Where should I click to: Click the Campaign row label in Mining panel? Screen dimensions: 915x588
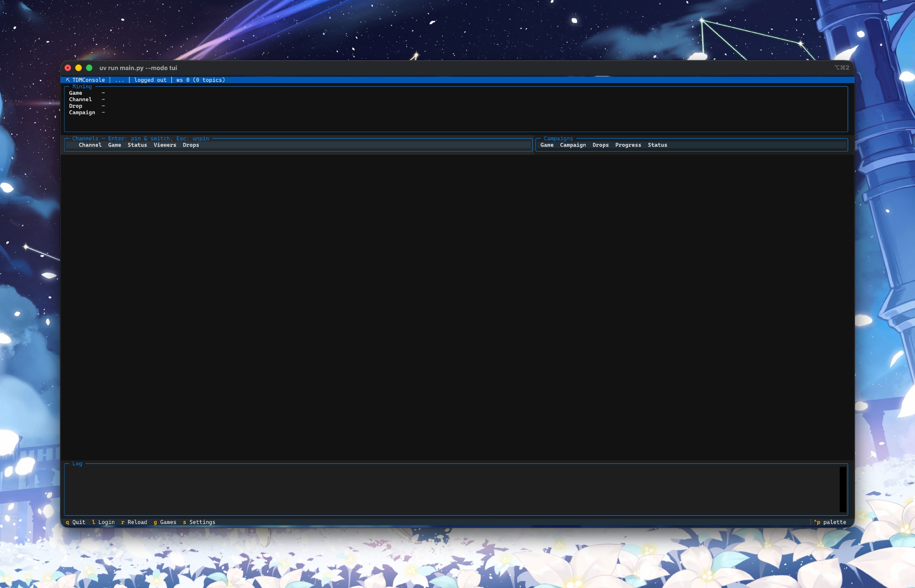(82, 112)
